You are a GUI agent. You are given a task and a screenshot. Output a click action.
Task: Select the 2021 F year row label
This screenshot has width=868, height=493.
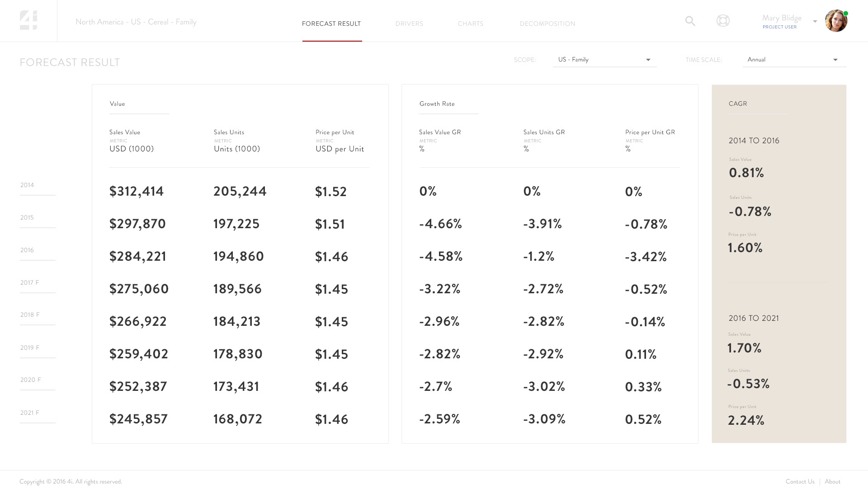pos(29,413)
